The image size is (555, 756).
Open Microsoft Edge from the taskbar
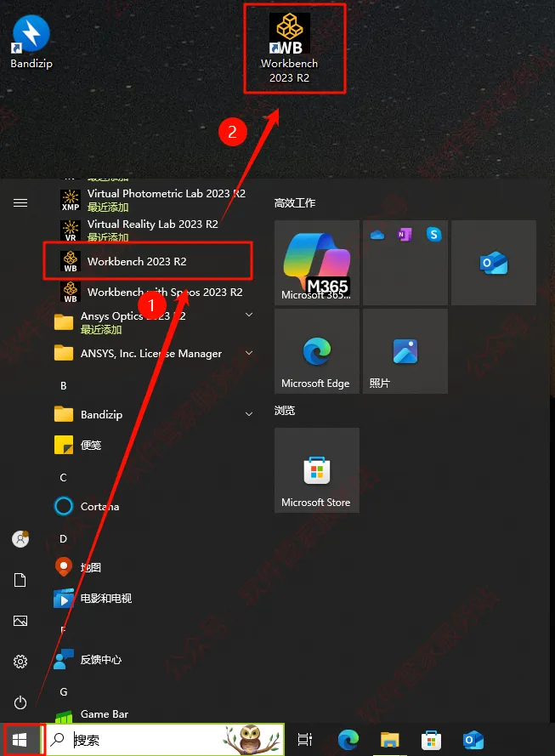tap(348, 740)
